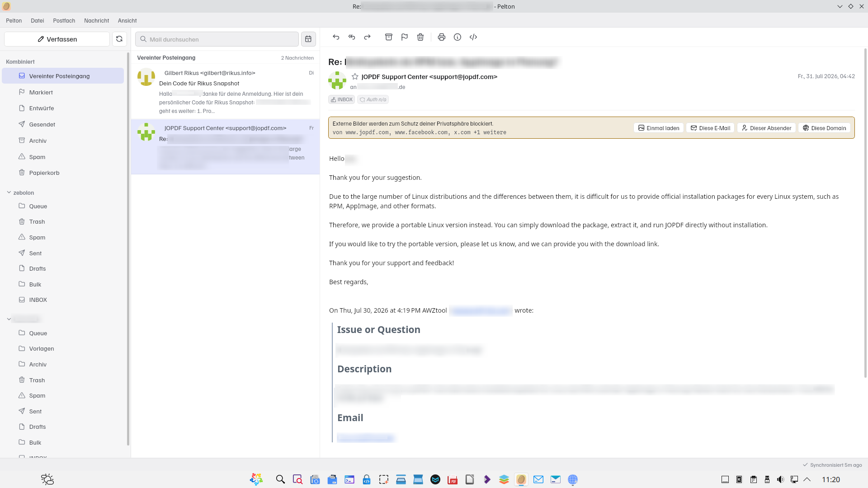Allow images from Dieser Absender

766,128
